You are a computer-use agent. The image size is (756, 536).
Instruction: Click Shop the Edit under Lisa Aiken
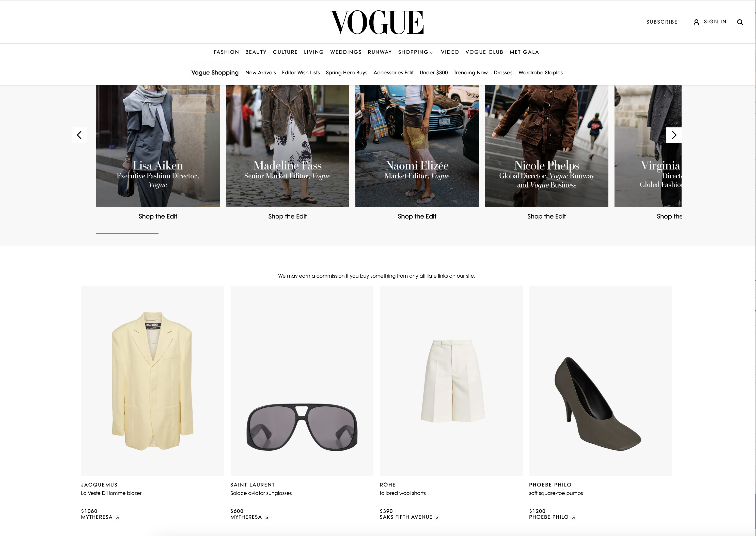coord(158,216)
